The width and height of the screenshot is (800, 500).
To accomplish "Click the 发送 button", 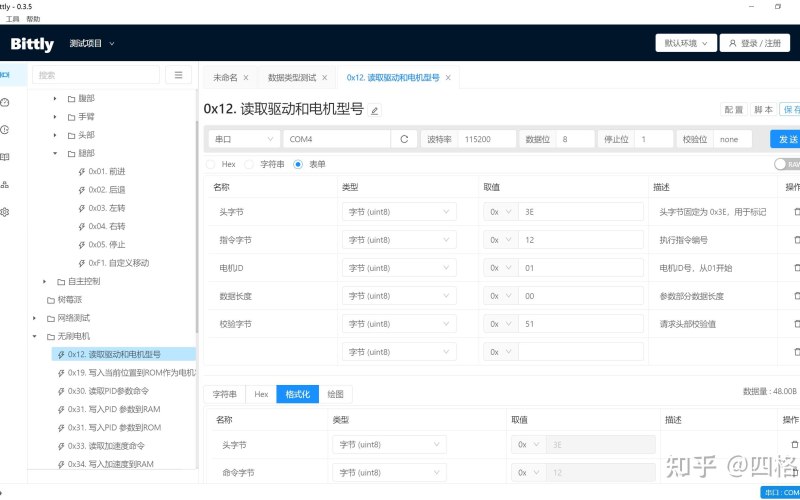I will 786,139.
